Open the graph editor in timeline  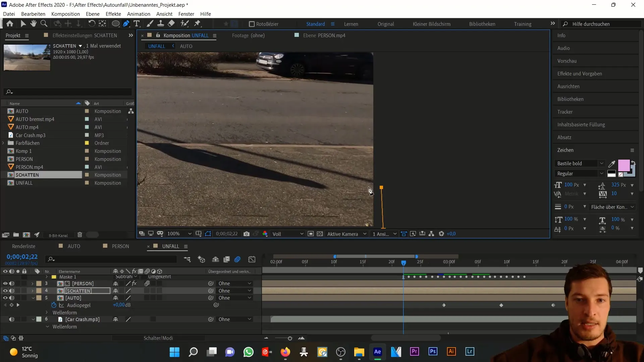tap(252, 259)
